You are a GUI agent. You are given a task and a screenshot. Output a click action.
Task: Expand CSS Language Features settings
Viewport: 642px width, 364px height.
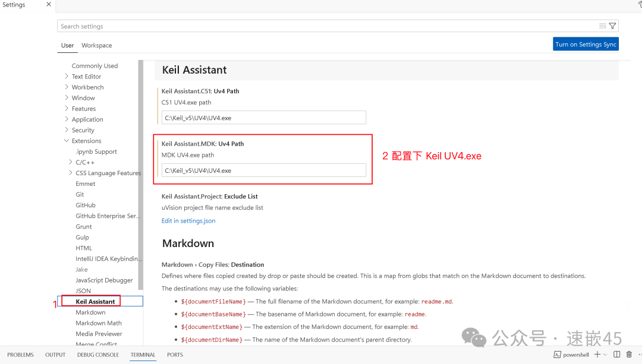(x=70, y=173)
